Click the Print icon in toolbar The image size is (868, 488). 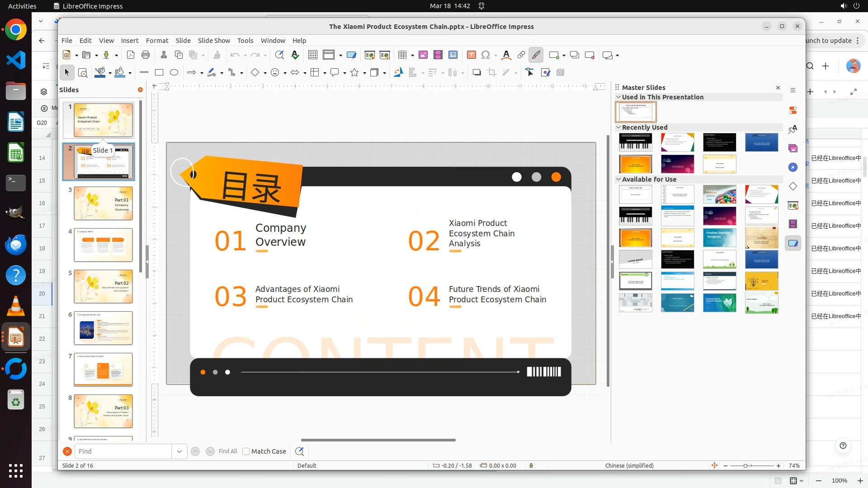point(146,55)
